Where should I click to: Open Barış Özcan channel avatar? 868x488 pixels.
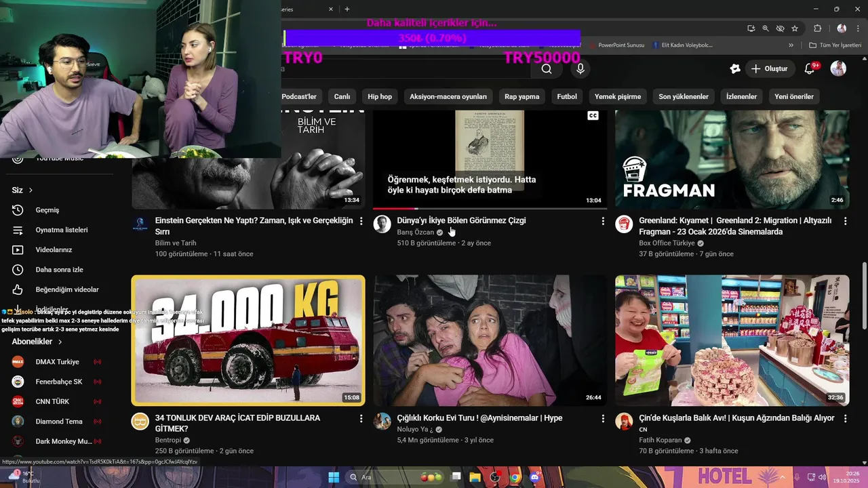pyautogui.click(x=382, y=224)
